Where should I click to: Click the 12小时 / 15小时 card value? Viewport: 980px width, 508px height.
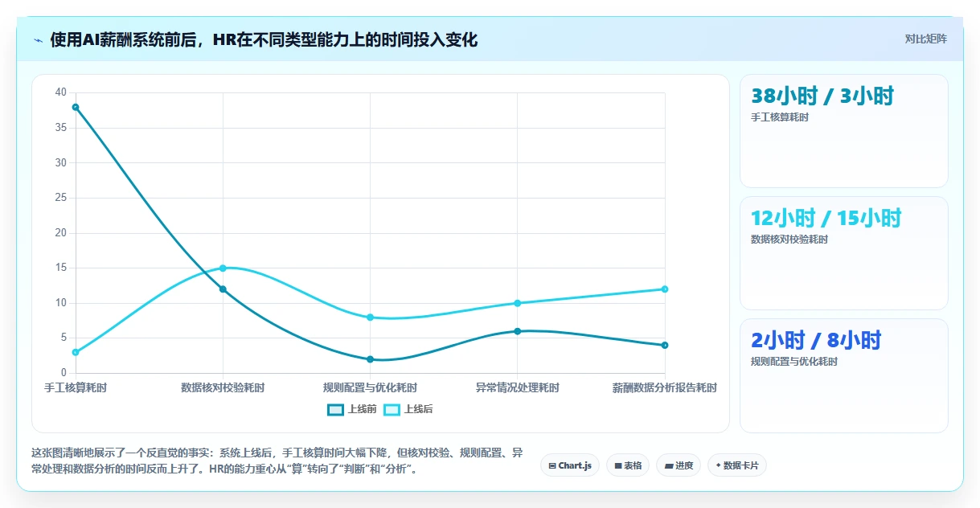(826, 219)
